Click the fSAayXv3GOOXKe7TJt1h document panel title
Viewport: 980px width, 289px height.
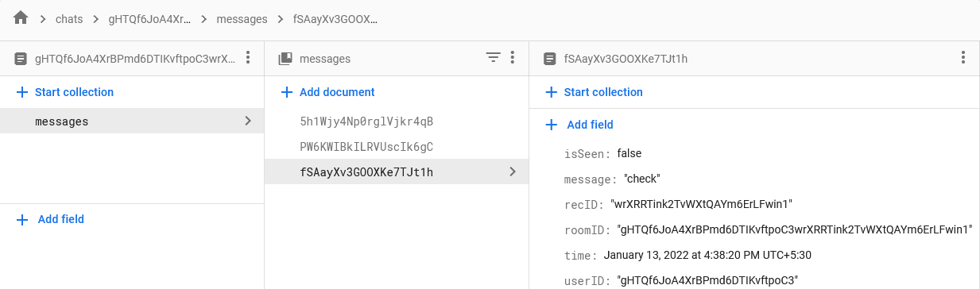click(x=626, y=59)
